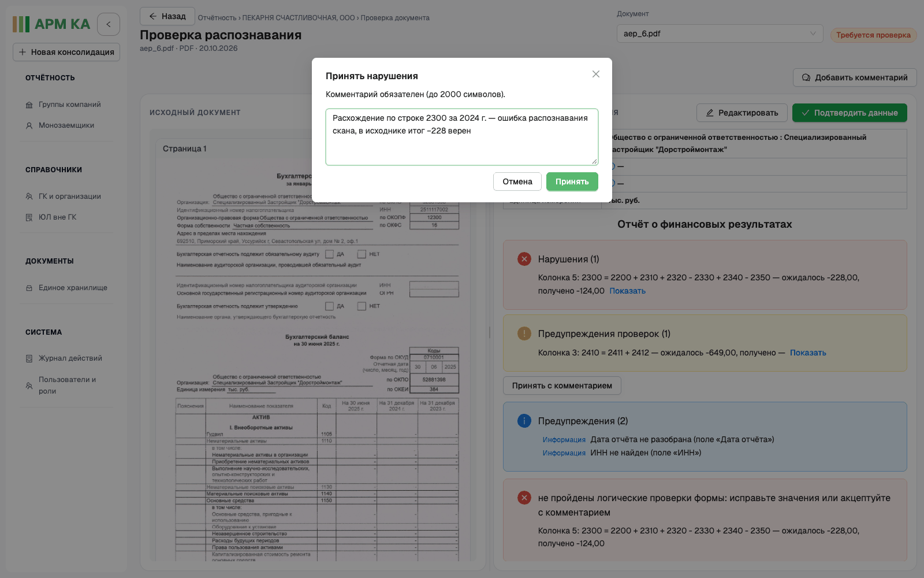Click the Монозаемщики person icon
924x578 pixels.
coord(29,125)
